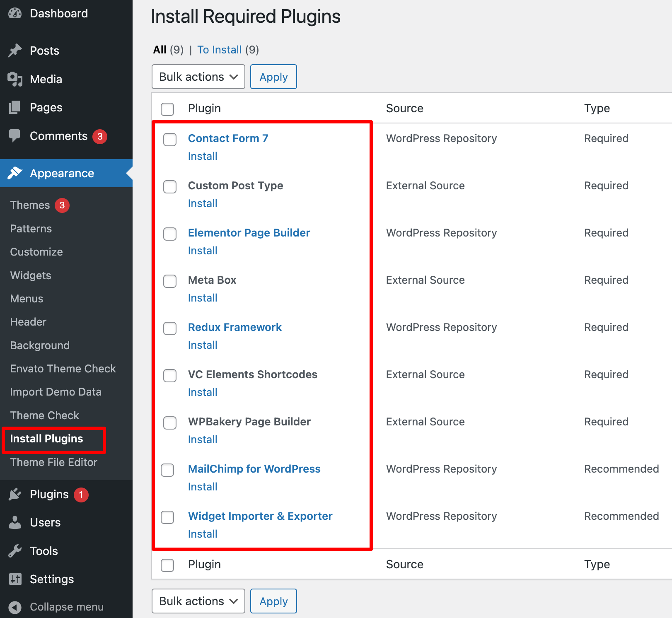Viewport: 672px width, 618px height.
Task: Install Custom Post Type plugin
Action: [203, 203]
